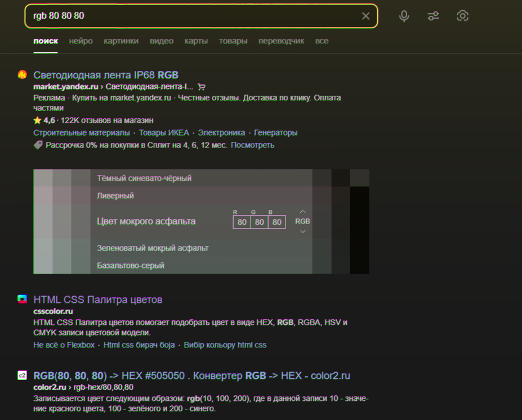Open image search camera icon
The width and height of the screenshot is (522, 420).
(x=462, y=16)
